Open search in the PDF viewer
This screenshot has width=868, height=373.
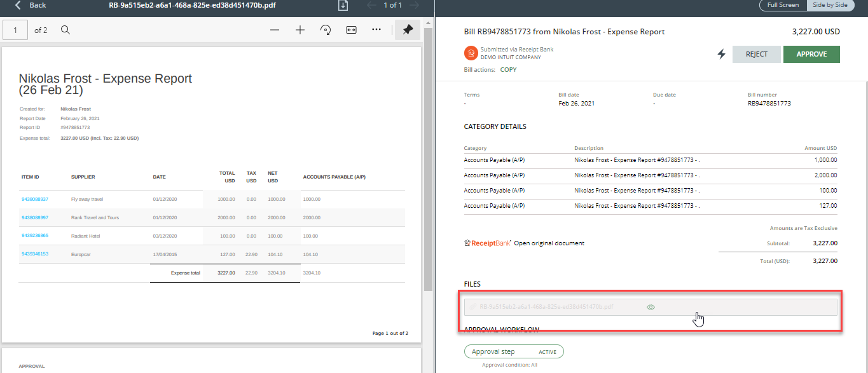(x=65, y=30)
